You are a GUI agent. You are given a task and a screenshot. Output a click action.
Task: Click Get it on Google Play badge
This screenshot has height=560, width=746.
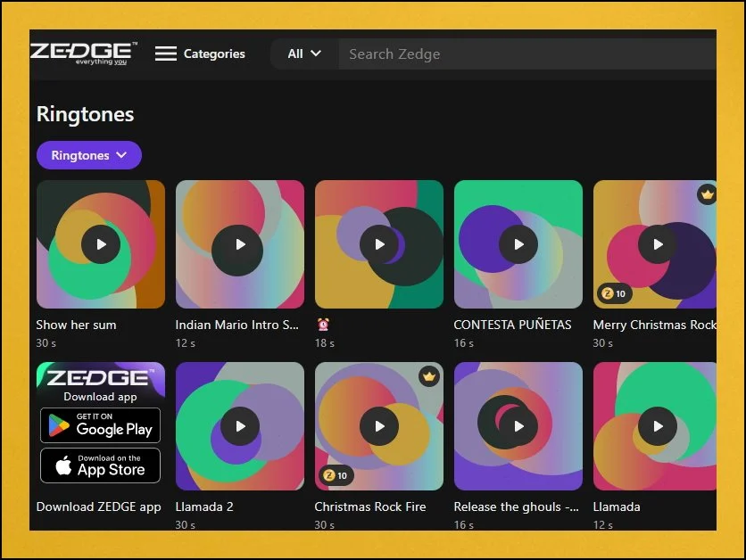100,425
